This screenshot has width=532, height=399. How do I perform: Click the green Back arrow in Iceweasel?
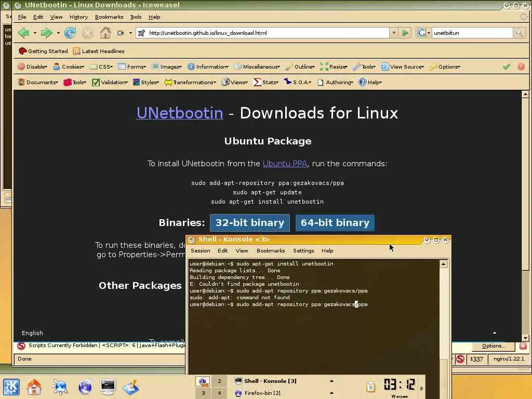point(23,33)
